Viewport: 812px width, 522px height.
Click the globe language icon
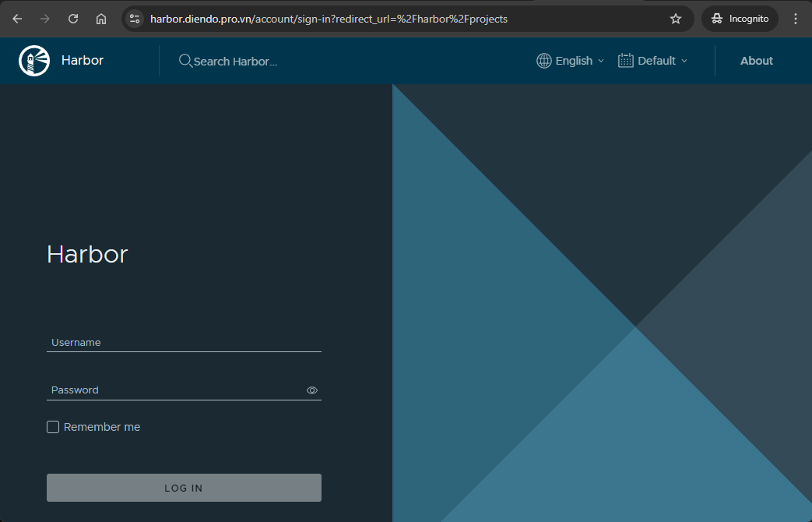tap(544, 61)
